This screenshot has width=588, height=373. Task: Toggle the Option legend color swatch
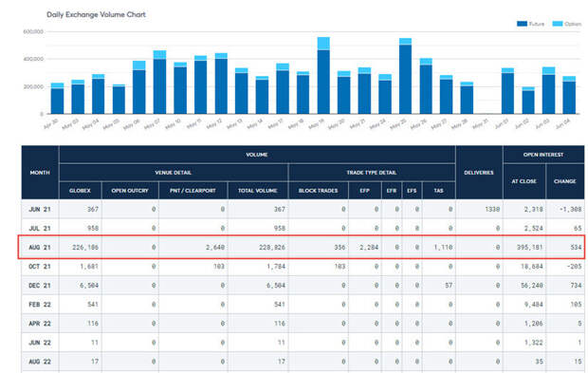click(558, 24)
